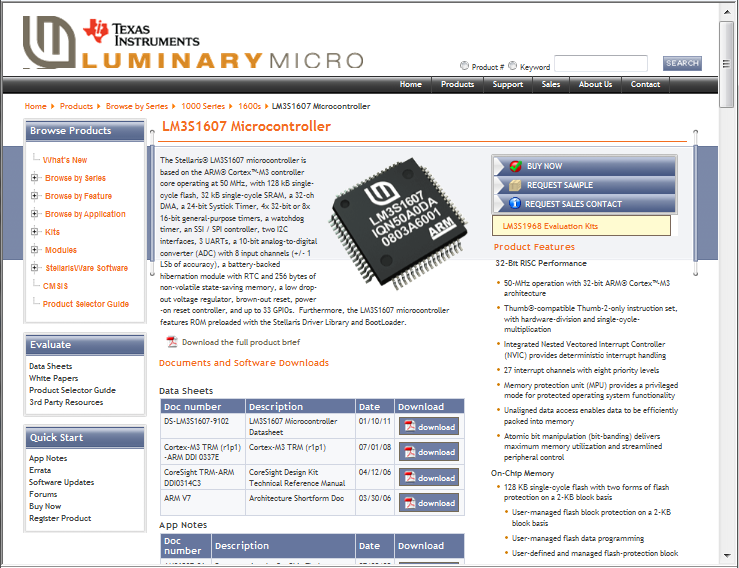Click the Browse by Series breadcrumb
Screen dimensions: 739x568
[x=137, y=107]
